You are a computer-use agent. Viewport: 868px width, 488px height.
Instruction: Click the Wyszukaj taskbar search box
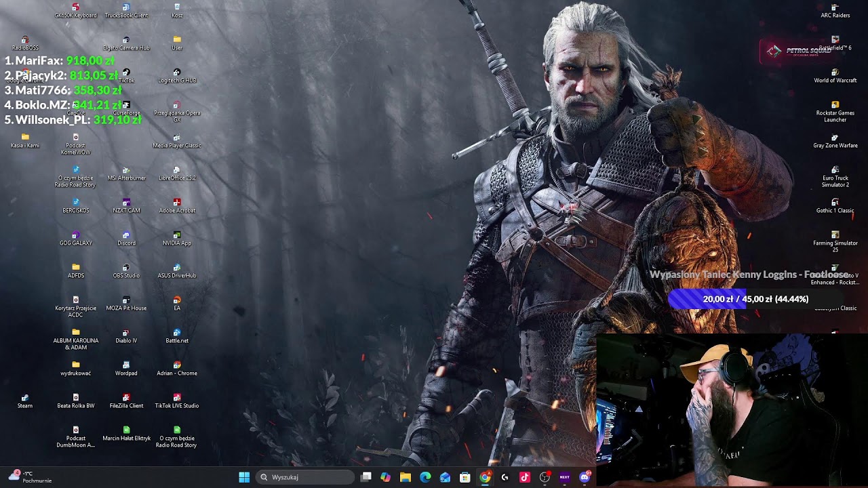click(304, 477)
